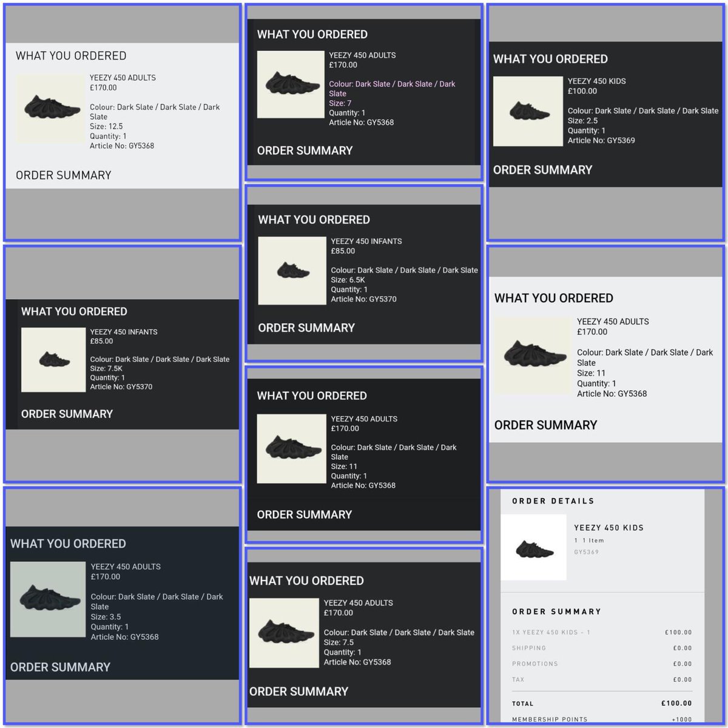728x728 pixels.
Task: Select the 'Size: 3.5' text
Action: [106, 616]
